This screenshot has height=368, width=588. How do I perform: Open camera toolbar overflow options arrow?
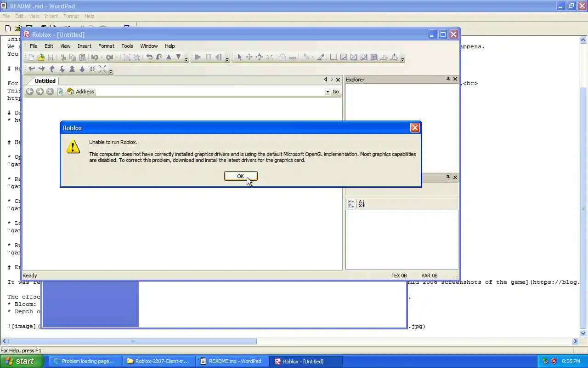pyautogui.click(x=111, y=71)
